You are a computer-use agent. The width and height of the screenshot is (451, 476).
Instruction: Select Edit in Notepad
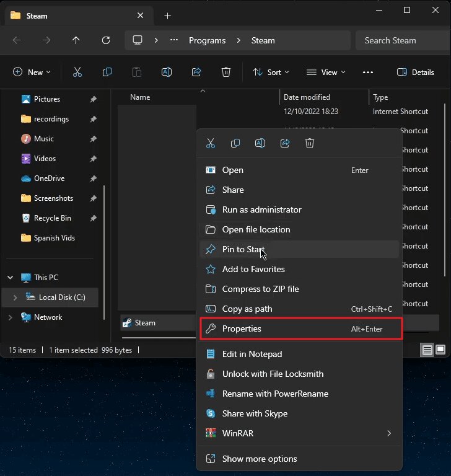click(x=299, y=354)
